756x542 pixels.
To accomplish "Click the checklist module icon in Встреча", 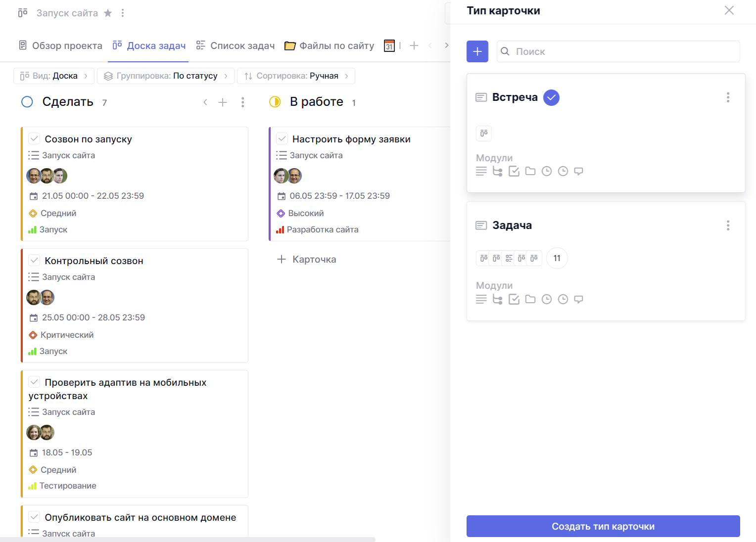I will [x=514, y=171].
